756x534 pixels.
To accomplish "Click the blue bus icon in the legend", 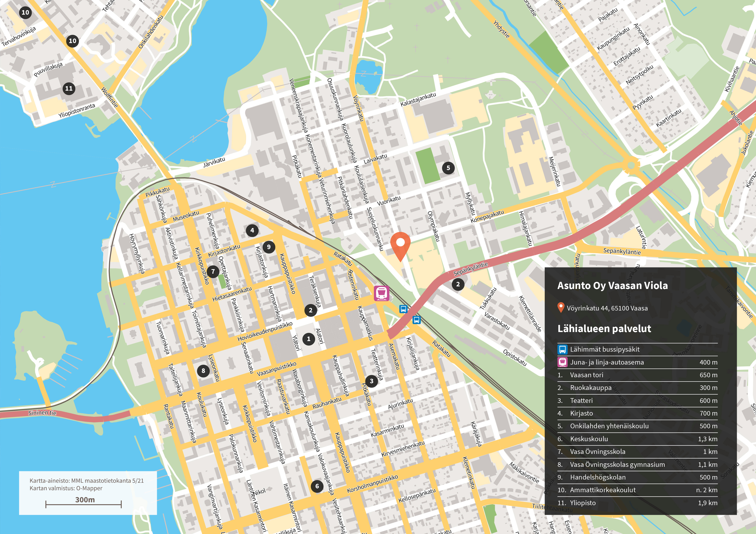I will (562, 349).
